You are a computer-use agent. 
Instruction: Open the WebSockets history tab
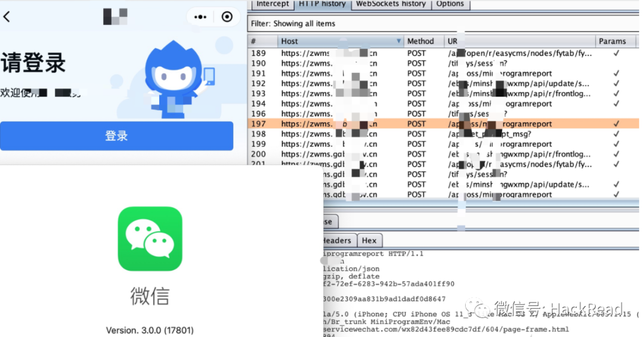tap(391, 4)
